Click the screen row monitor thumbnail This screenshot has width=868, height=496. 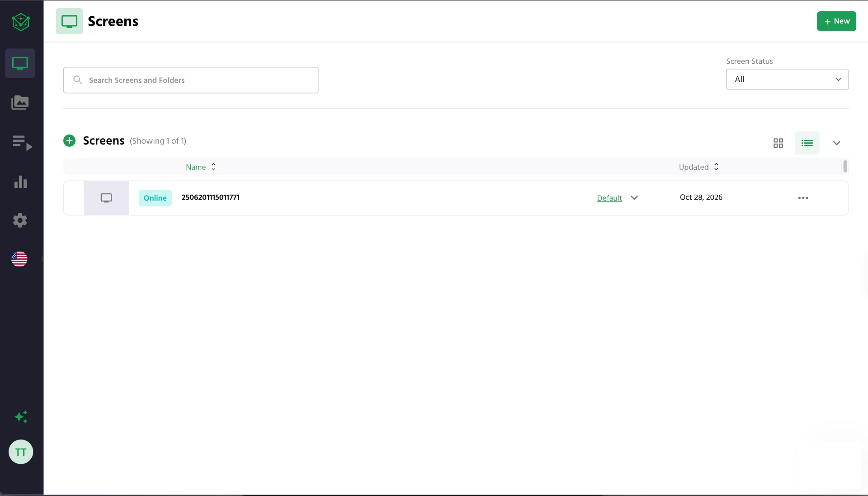(106, 198)
